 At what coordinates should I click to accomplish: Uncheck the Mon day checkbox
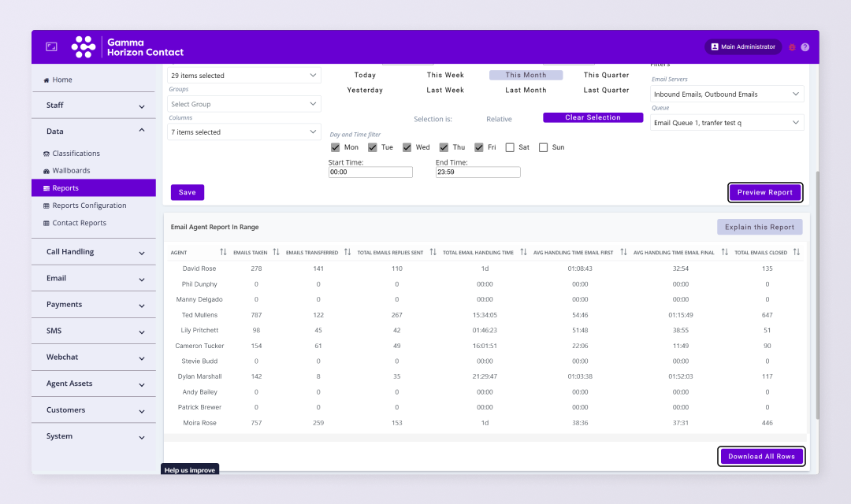tap(336, 147)
